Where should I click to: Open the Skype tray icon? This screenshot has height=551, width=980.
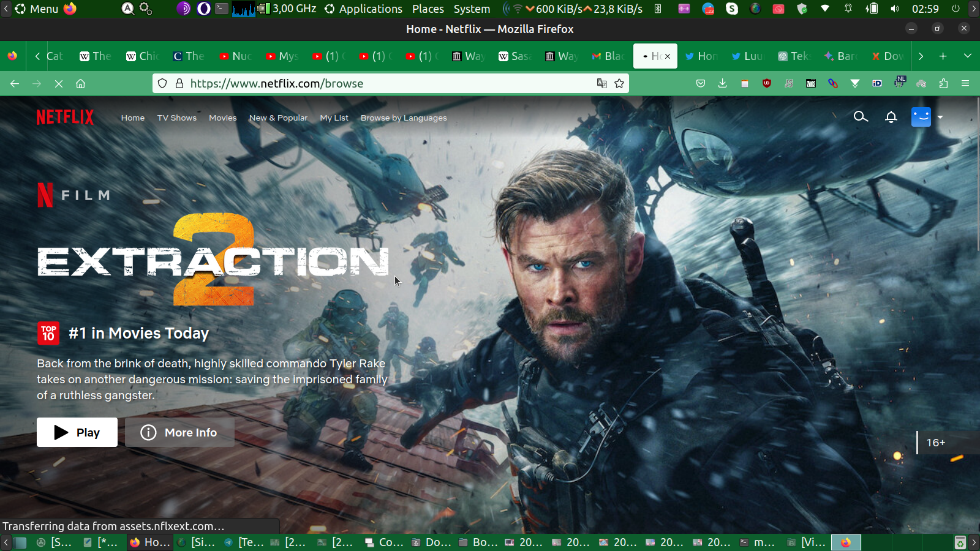(732, 9)
